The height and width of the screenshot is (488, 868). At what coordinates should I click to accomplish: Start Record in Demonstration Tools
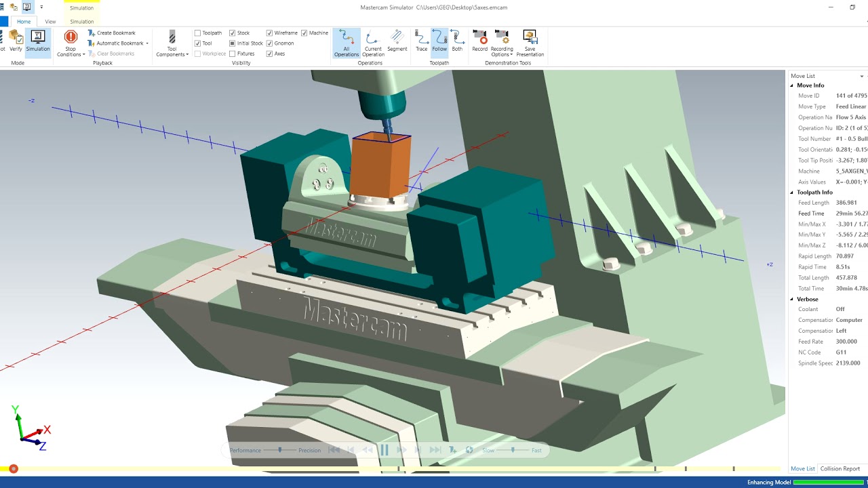tap(479, 41)
